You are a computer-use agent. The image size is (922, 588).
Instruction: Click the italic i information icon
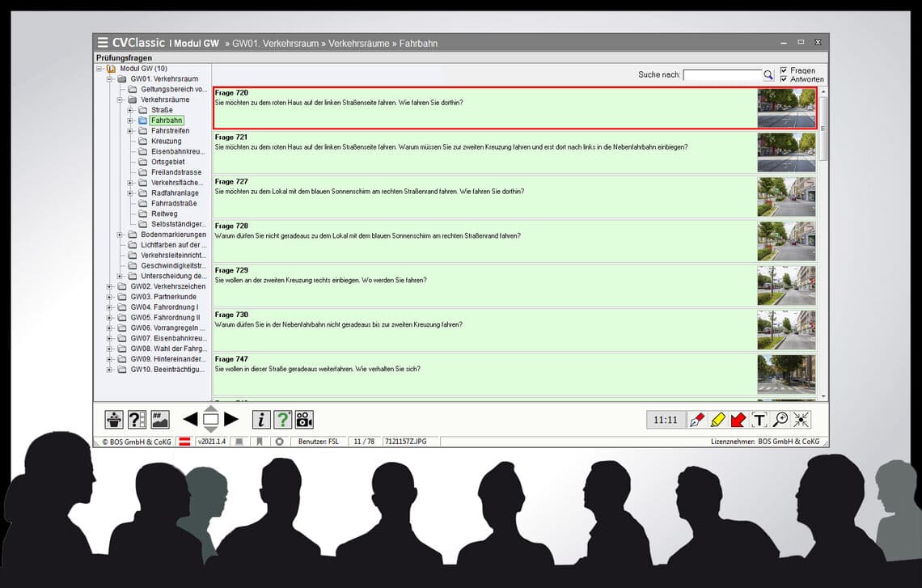tap(261, 419)
